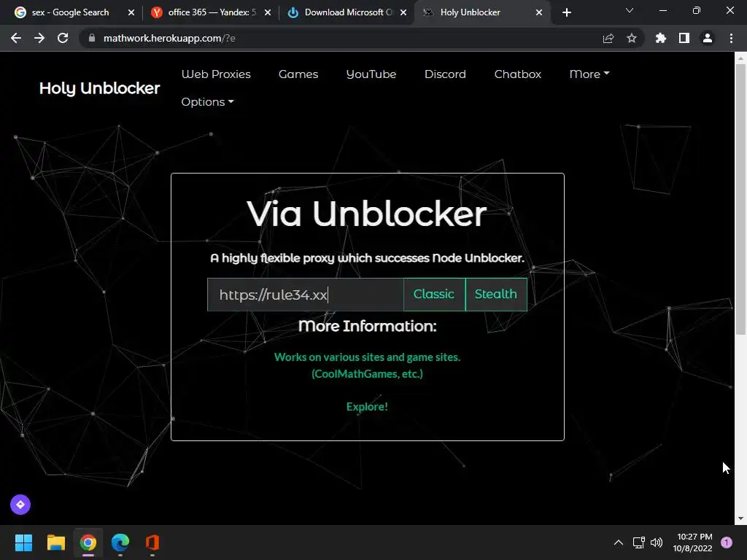Viewport: 747px width, 560px height.
Task: Open Microsoft Edge from the taskbar
Action: tap(120, 542)
